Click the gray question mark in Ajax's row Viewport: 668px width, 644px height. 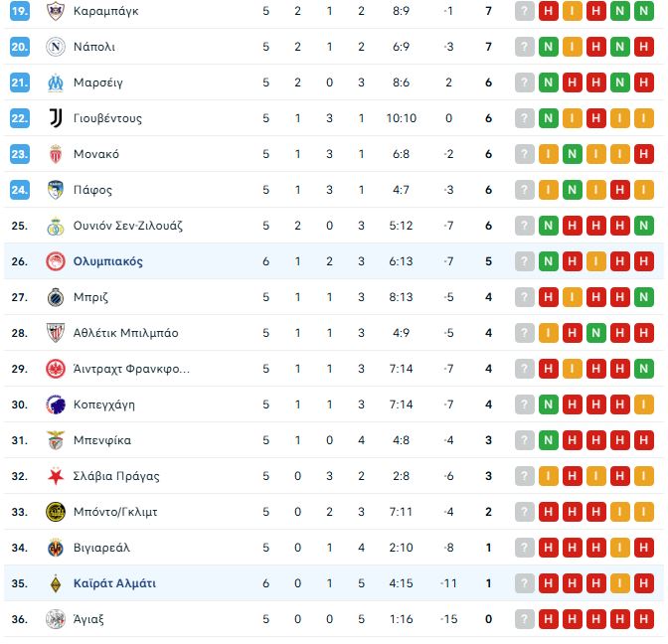(x=524, y=619)
